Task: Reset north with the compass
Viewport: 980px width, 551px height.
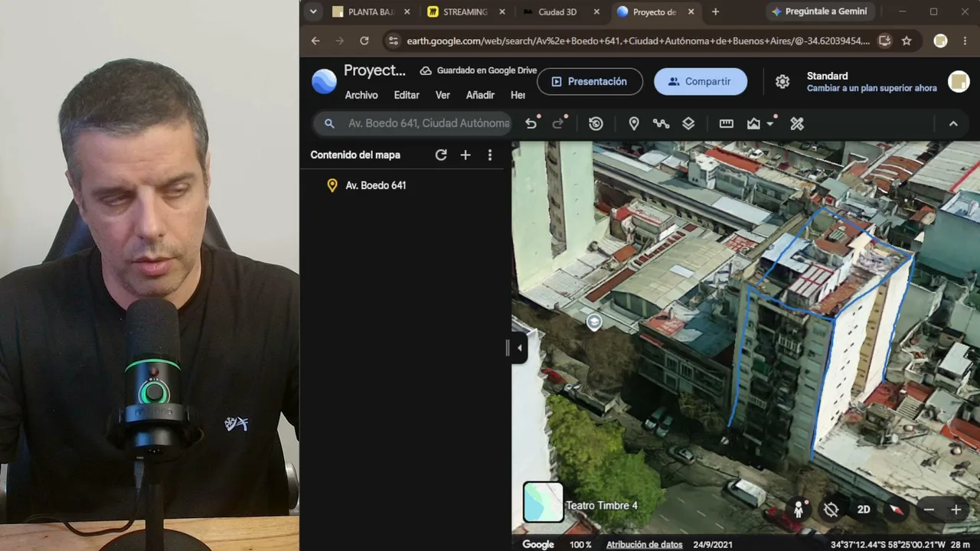Action: (896, 509)
